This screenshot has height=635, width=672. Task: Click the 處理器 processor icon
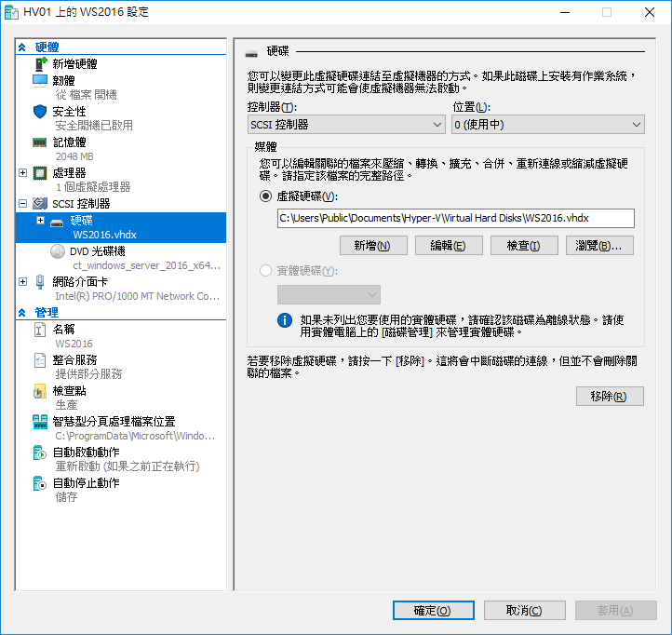tap(40, 173)
